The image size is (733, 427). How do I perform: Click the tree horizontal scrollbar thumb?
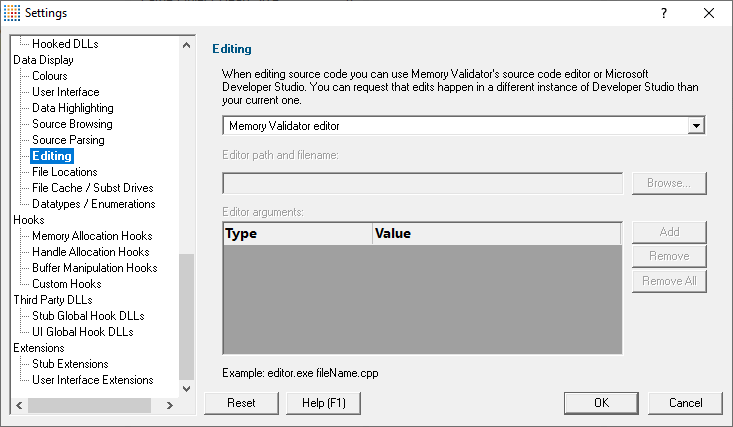[89, 405]
